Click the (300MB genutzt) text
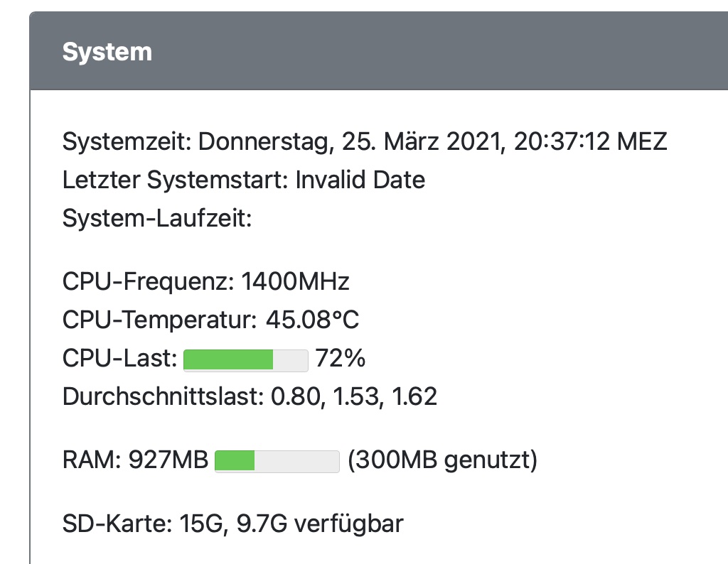This screenshot has height=564, width=728. click(442, 461)
